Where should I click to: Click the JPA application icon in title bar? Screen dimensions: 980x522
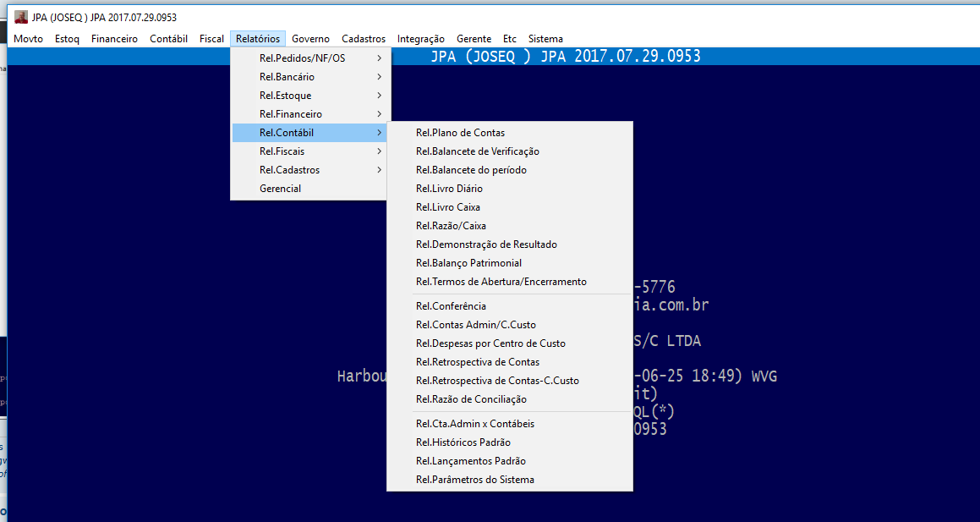click(20, 18)
